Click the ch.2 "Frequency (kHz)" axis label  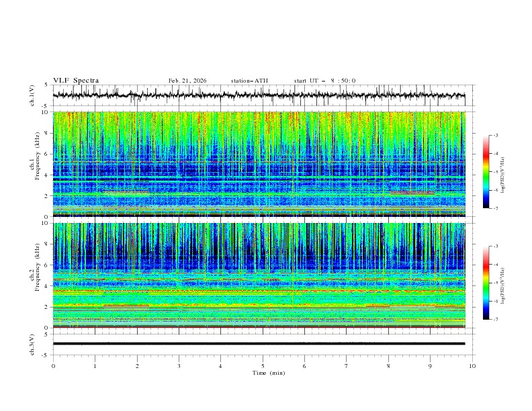coord(38,267)
